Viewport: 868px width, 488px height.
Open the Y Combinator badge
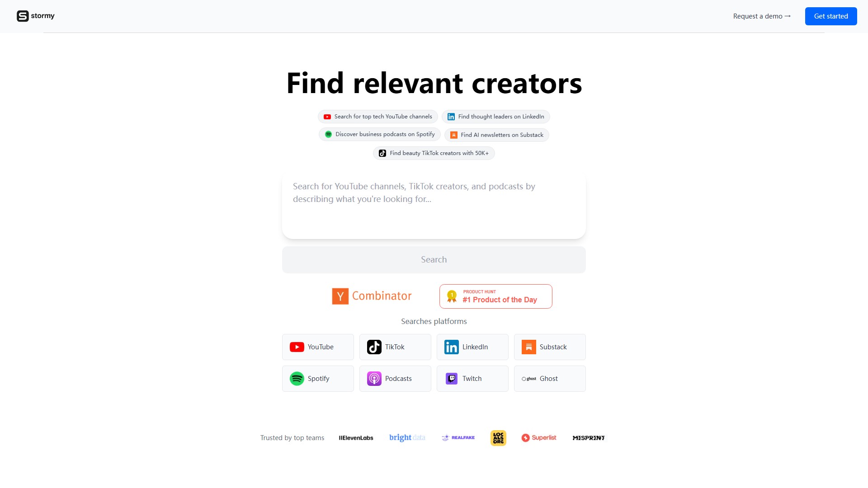372,296
